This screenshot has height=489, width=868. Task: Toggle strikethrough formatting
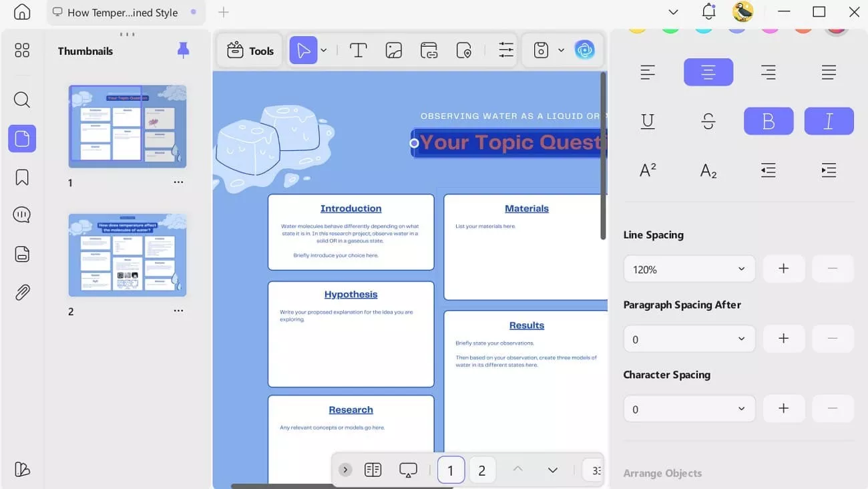coord(708,122)
